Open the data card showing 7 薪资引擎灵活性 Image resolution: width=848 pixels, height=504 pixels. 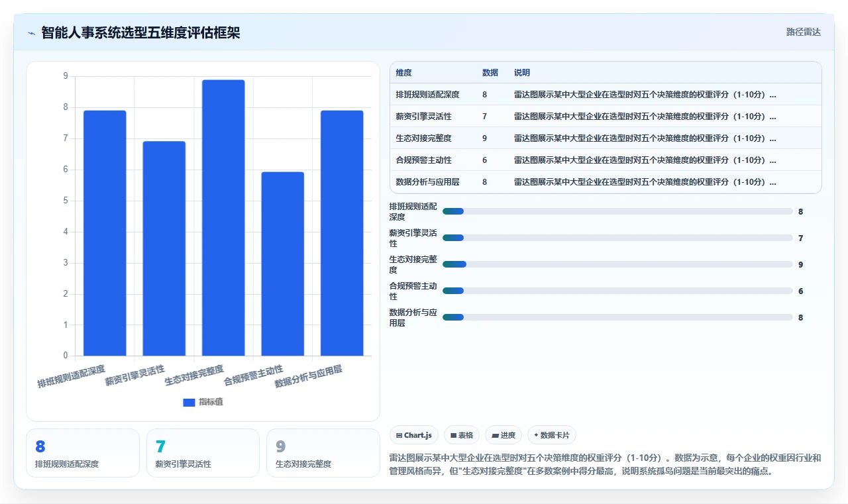tap(203, 453)
